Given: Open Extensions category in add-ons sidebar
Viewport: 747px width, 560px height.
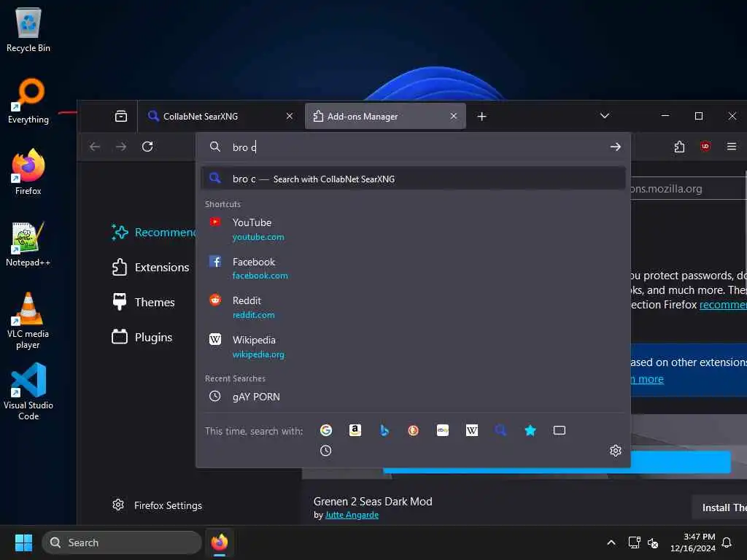Looking at the screenshot, I should pyautogui.click(x=150, y=267).
